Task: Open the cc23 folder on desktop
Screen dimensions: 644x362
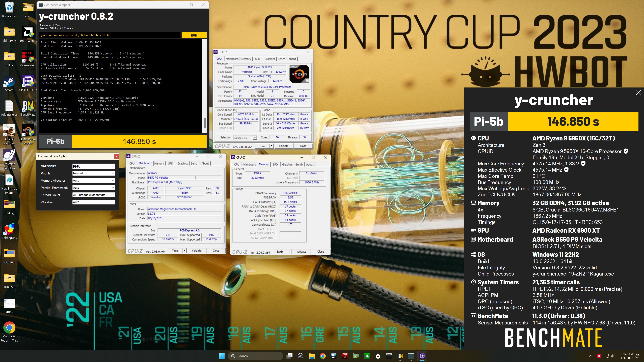Action: click(28, 10)
